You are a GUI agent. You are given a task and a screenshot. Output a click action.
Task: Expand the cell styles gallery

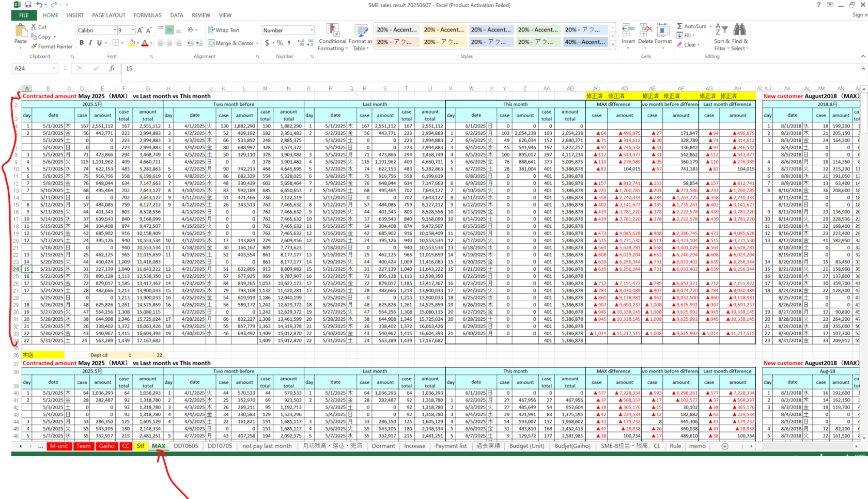pos(613,45)
